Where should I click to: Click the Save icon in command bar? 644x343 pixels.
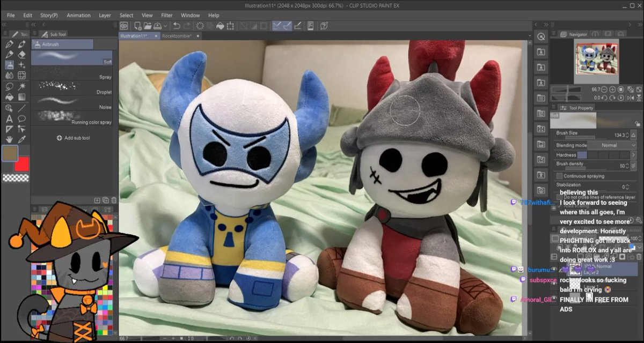click(x=157, y=25)
